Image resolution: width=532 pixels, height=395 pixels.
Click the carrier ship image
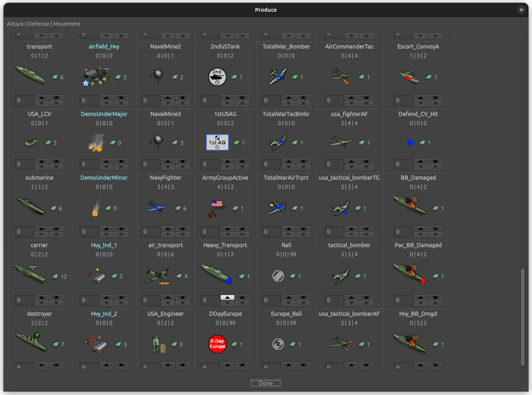point(30,274)
